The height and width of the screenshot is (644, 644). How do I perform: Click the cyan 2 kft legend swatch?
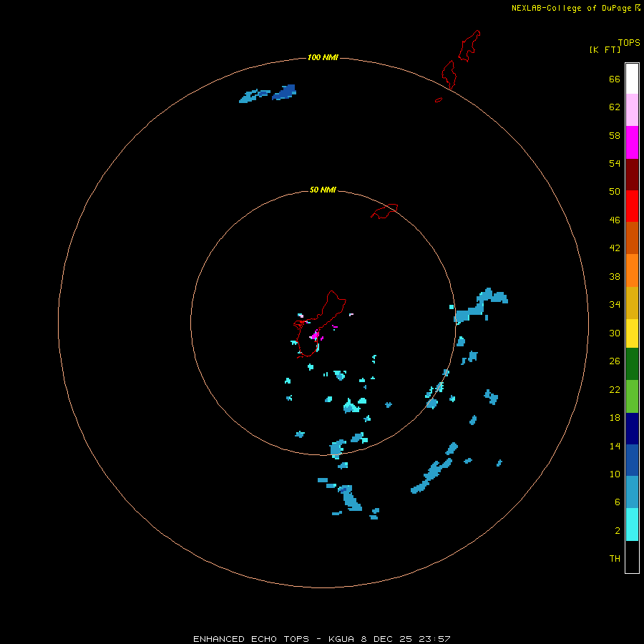(x=632, y=525)
